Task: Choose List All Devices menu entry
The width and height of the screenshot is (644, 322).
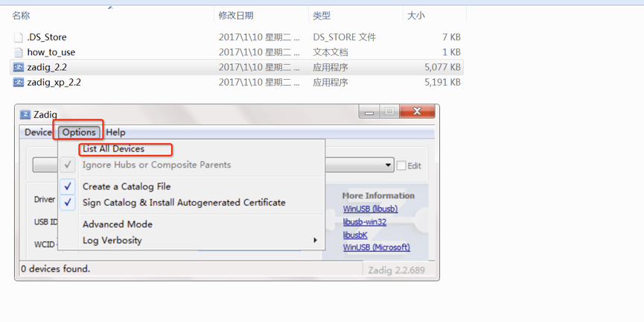Action: coord(113,149)
